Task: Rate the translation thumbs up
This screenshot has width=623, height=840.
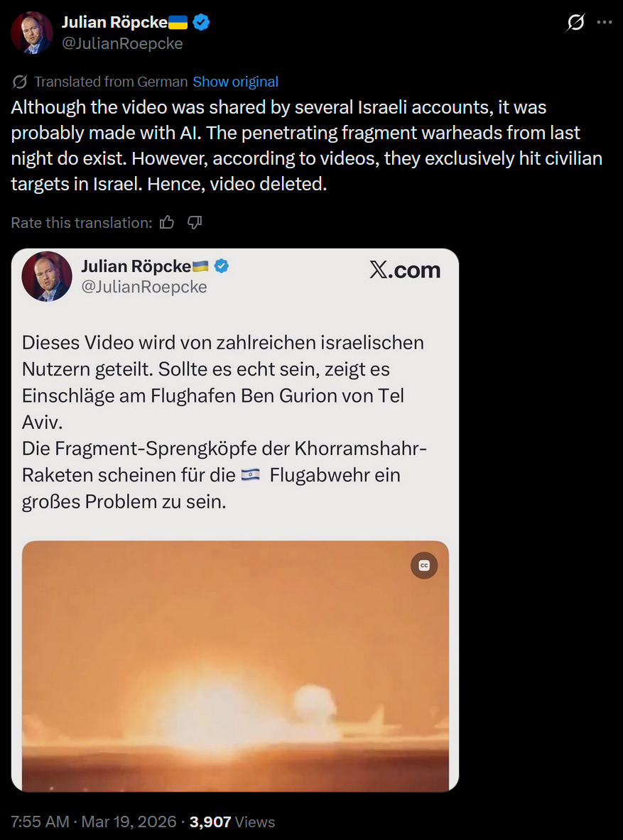Action: [x=167, y=222]
